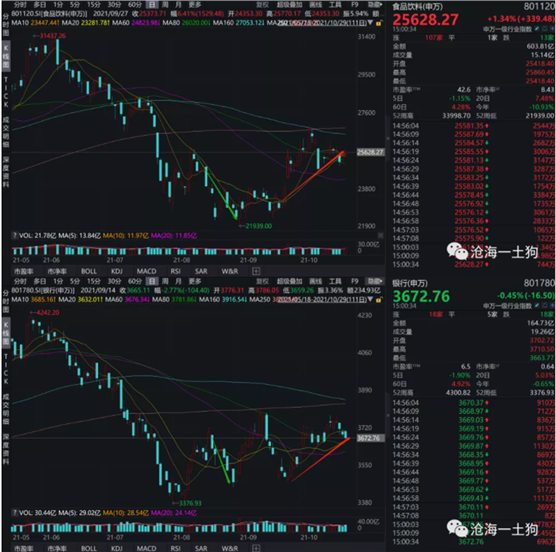
Task: Open the 复权 menu in the bottom chart
Action: click(262, 281)
